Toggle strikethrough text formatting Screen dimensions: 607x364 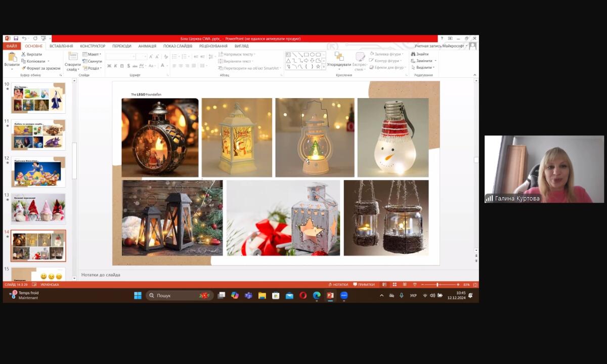(135, 66)
